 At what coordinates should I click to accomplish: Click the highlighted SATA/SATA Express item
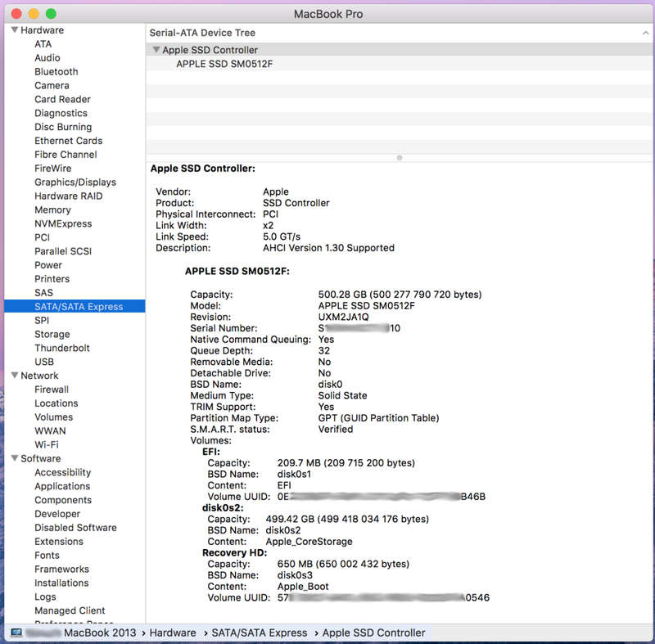coord(75,306)
